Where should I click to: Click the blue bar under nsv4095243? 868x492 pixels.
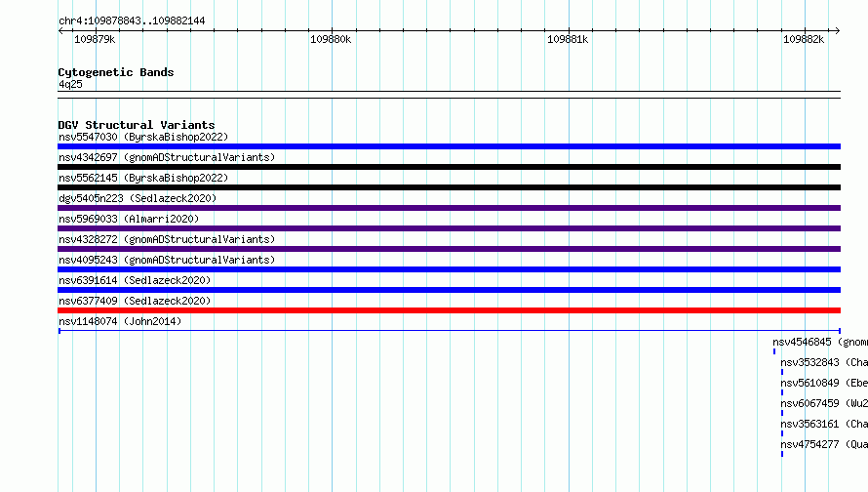tap(449, 269)
